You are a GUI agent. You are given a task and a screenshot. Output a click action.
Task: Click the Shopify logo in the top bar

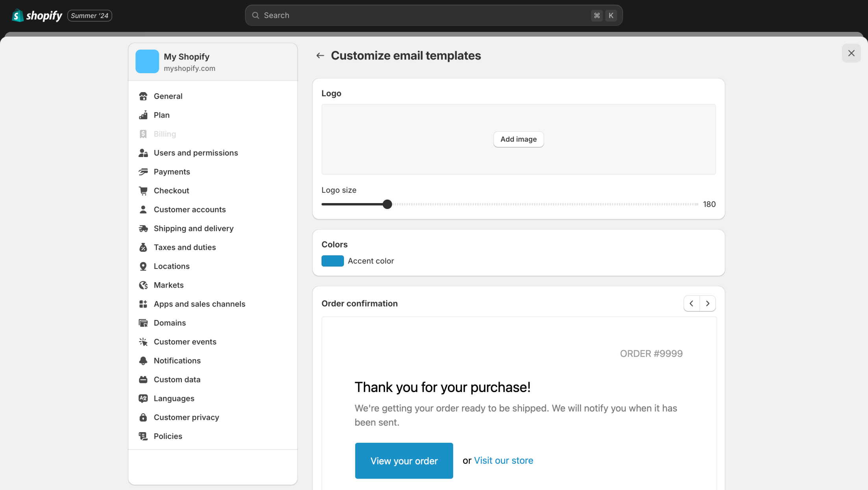point(37,15)
